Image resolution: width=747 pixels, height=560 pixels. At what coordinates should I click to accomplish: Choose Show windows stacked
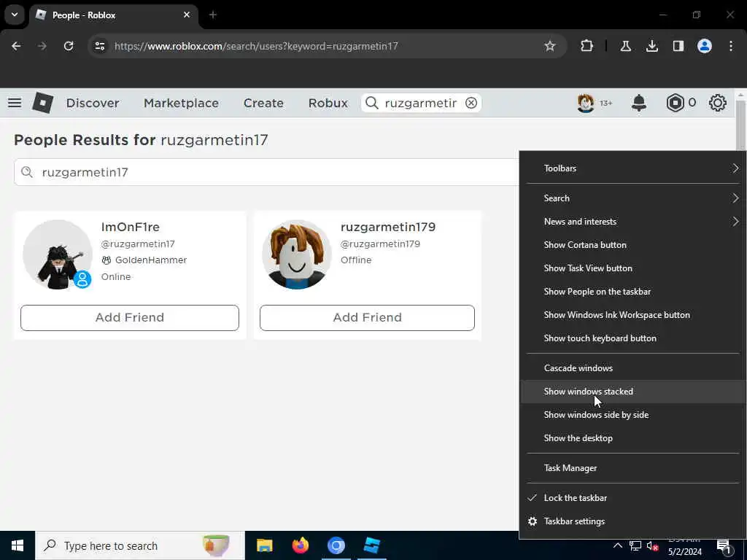tap(633, 392)
